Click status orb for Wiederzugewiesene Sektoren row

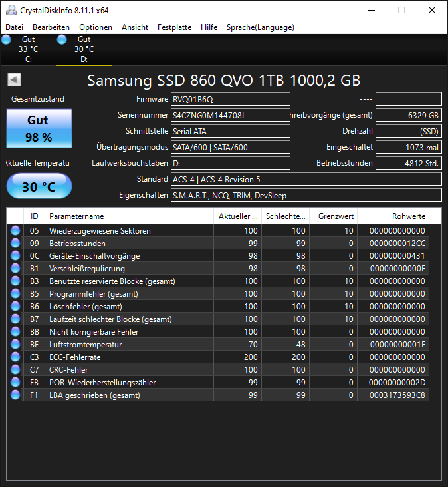tap(15, 230)
